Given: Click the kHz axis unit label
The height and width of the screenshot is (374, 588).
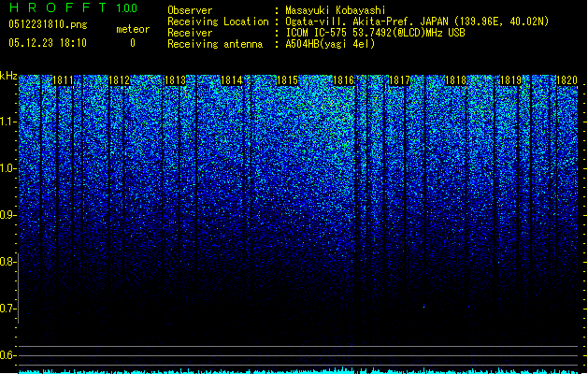Looking at the screenshot, I should [x=8, y=76].
